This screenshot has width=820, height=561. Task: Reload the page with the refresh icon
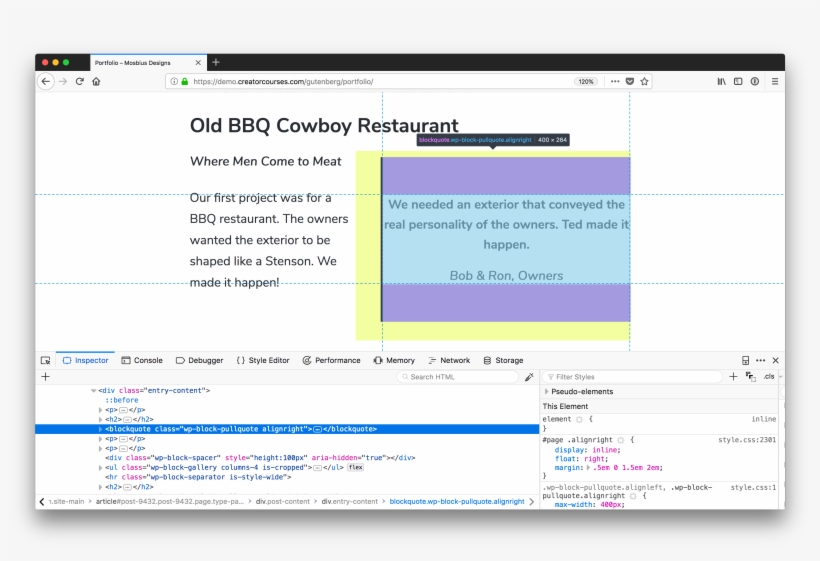(x=80, y=82)
